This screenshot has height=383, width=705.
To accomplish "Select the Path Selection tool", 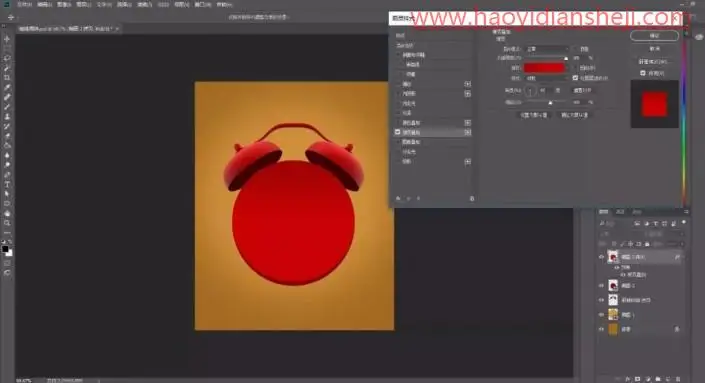I will click(7, 194).
